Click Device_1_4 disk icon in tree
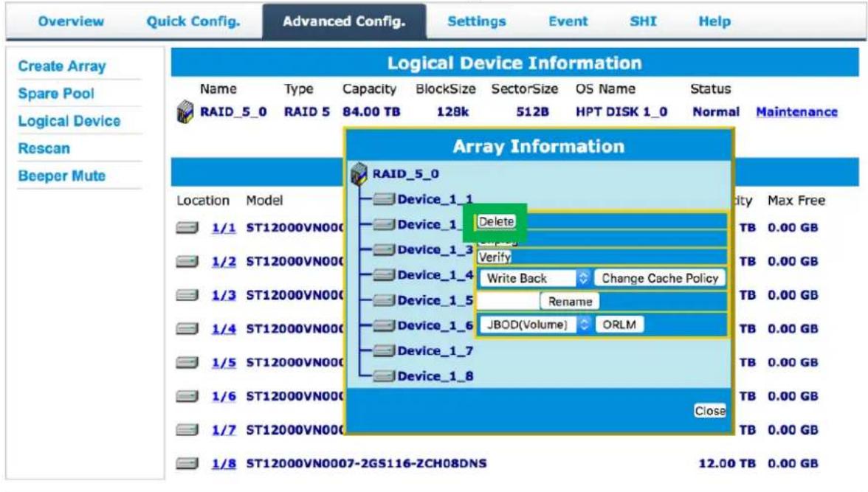 (x=384, y=274)
